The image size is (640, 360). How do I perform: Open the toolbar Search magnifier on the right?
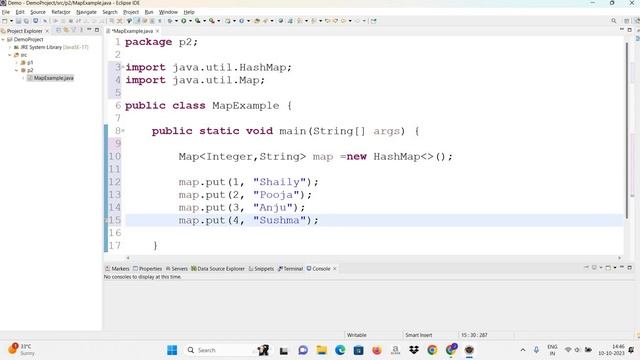click(613, 21)
